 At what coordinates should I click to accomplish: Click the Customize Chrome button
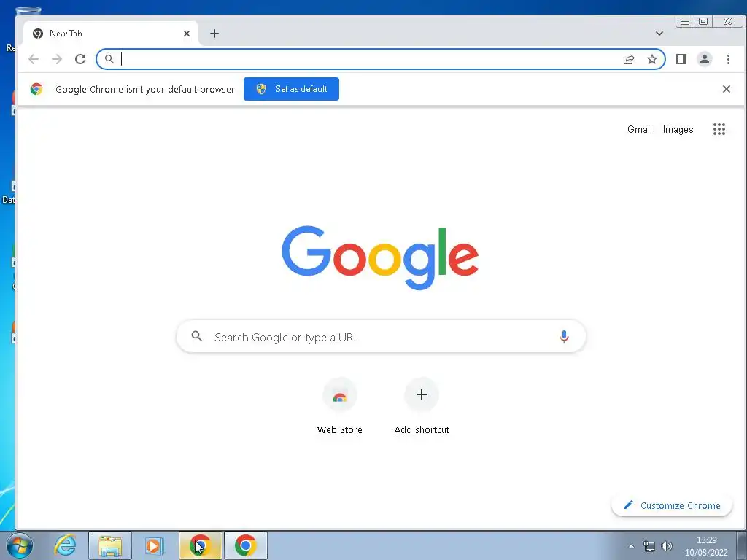(672, 505)
